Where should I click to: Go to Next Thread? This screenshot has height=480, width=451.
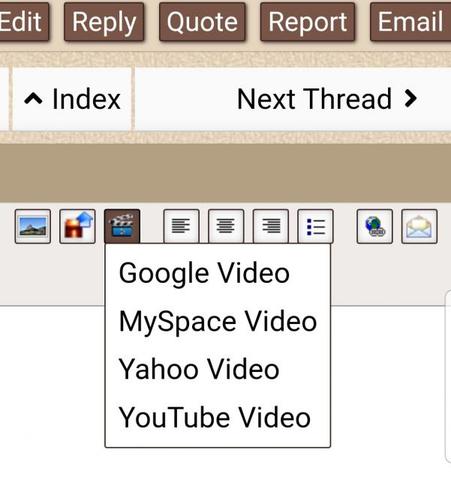click(327, 99)
